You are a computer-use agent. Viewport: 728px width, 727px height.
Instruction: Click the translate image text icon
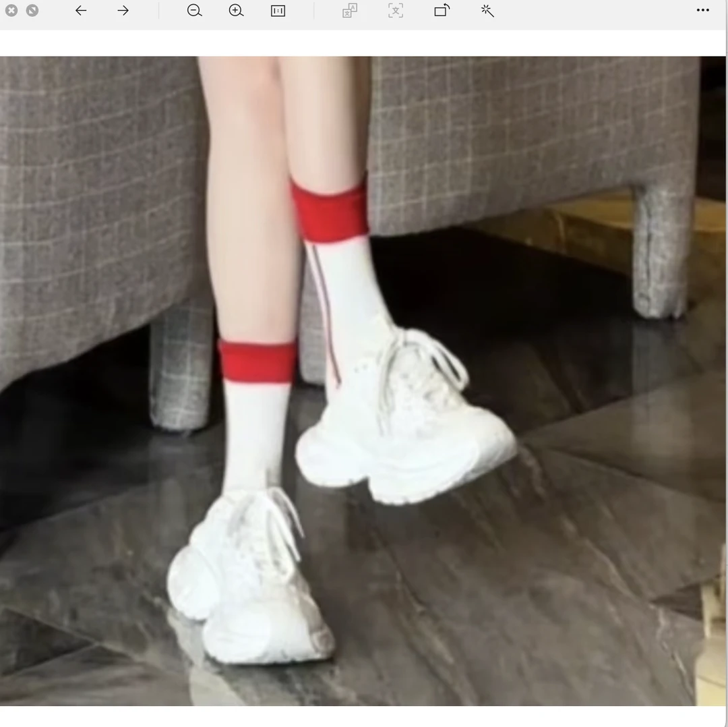click(349, 11)
